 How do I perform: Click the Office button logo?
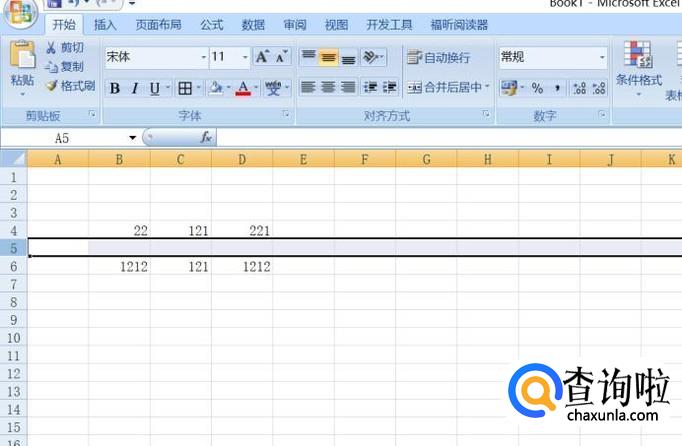click(x=20, y=12)
